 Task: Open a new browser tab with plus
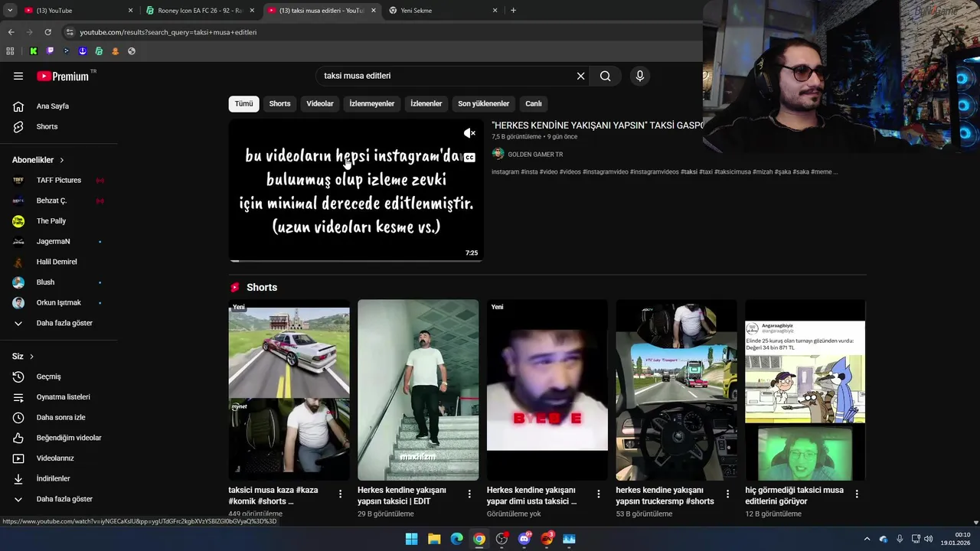pos(513,11)
